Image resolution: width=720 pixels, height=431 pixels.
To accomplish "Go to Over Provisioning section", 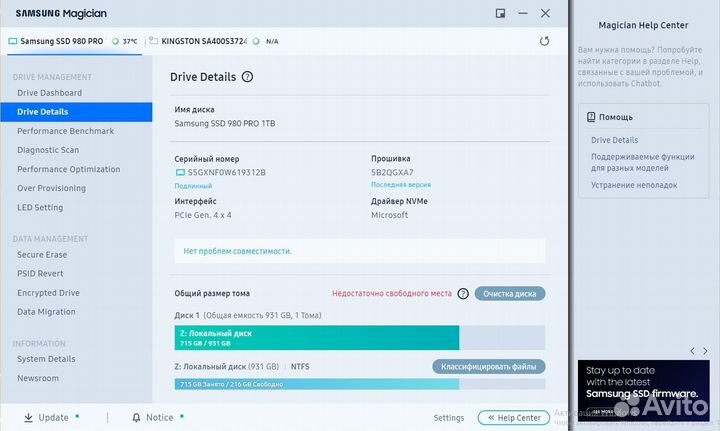I will (51, 188).
